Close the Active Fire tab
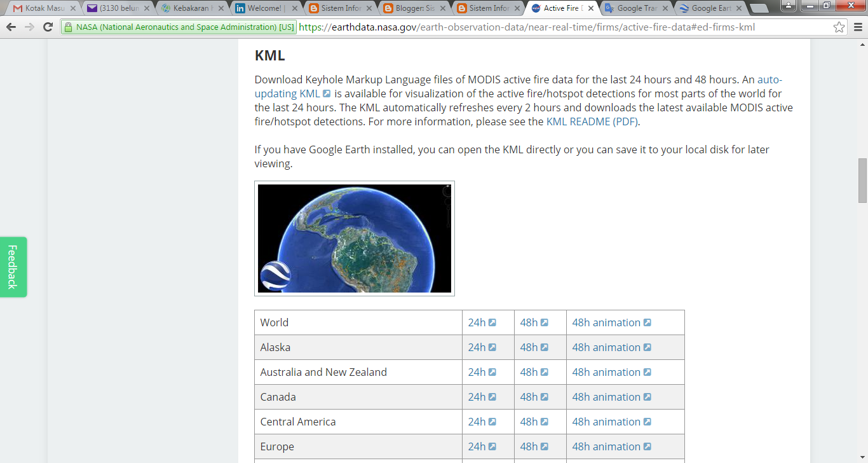Image resolution: width=868 pixels, height=463 pixels. (591, 9)
